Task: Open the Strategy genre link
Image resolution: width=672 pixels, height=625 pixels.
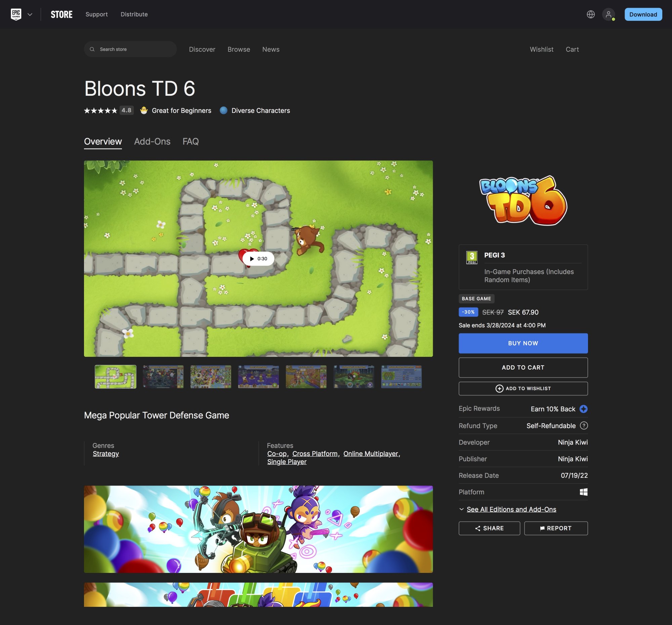Action: (106, 454)
